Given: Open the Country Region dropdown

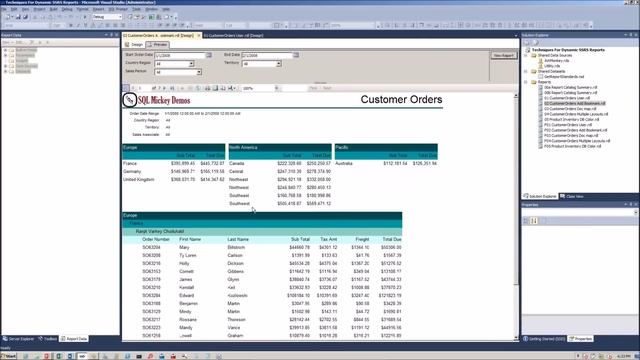Looking at the screenshot, I should click(x=191, y=64).
